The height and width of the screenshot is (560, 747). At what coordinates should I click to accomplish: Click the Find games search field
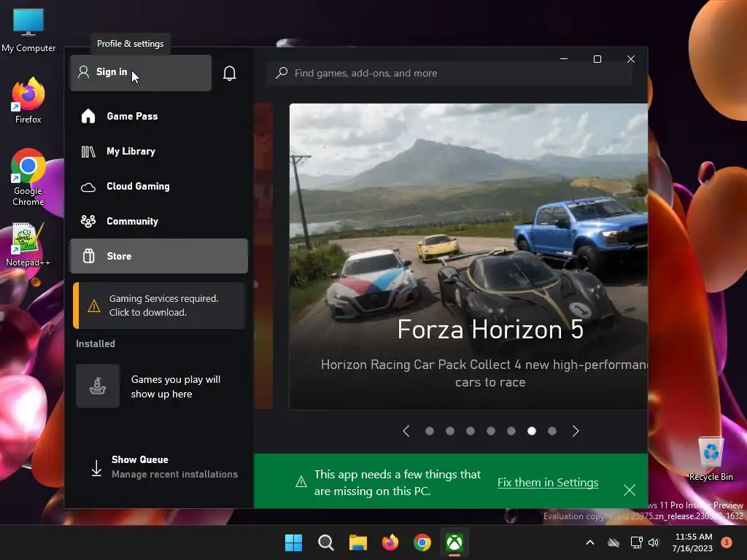coord(449,73)
